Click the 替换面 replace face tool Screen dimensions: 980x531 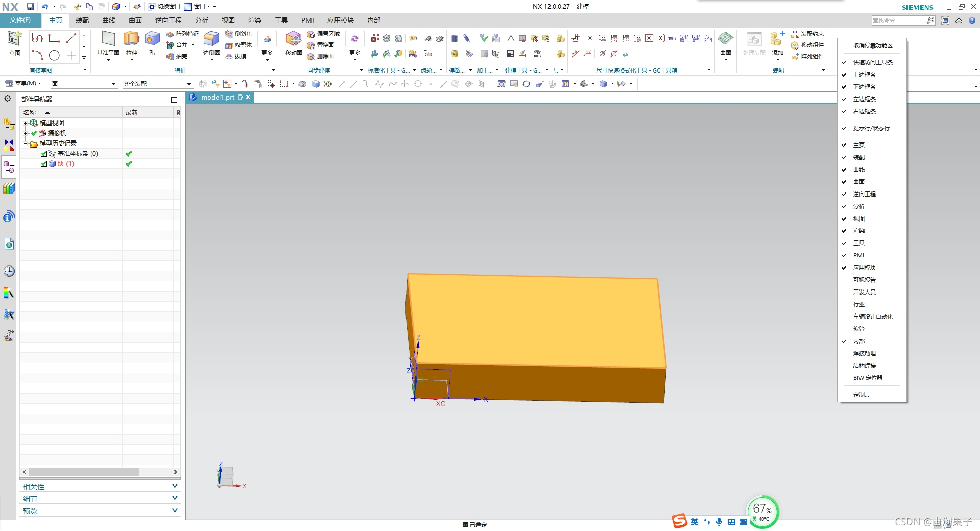pyautogui.click(x=321, y=45)
